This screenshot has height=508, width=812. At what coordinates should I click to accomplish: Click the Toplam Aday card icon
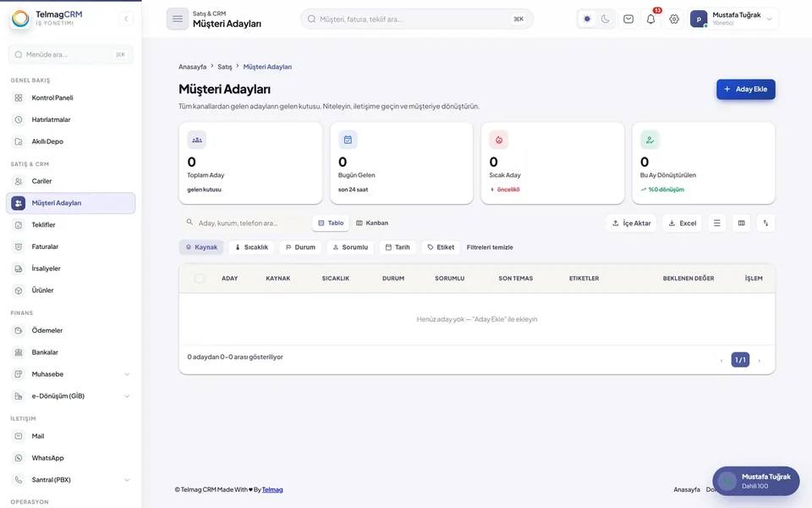(x=197, y=140)
